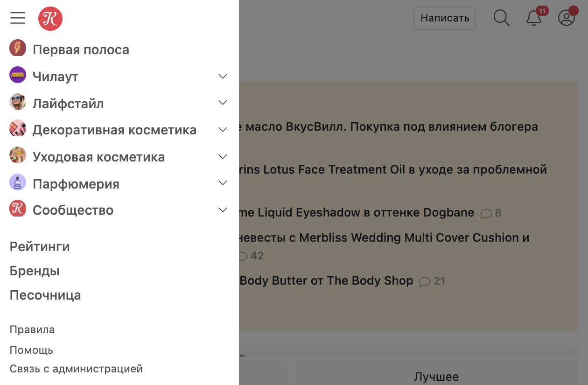The width and height of the screenshot is (588, 385).
Task: Open Чилаут menu item
Action: coord(56,77)
